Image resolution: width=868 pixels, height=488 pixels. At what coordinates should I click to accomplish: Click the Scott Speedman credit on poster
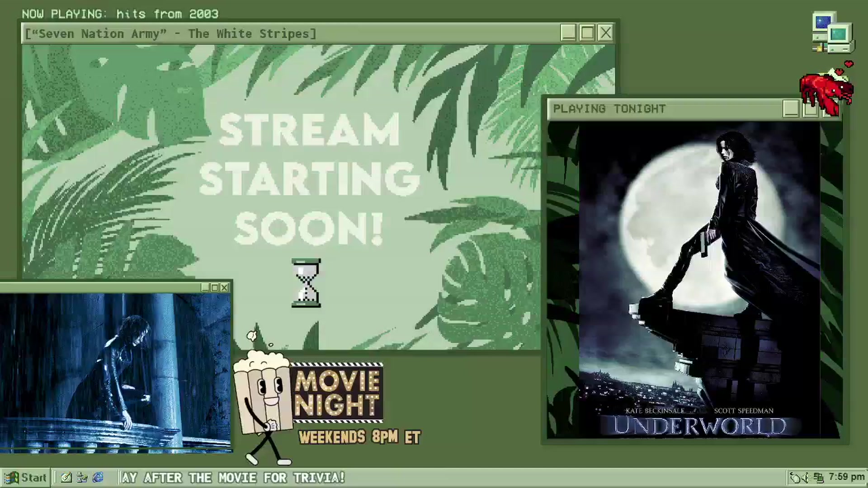pyautogui.click(x=744, y=411)
